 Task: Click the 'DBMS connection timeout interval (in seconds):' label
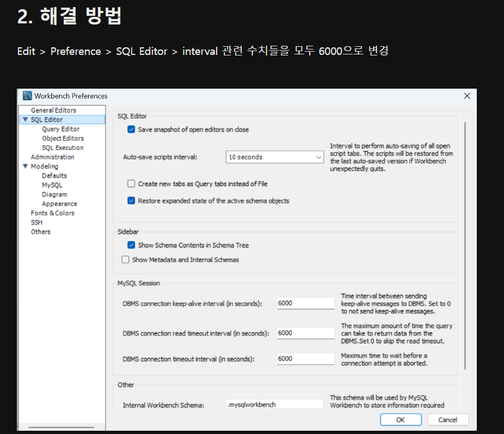click(x=188, y=359)
